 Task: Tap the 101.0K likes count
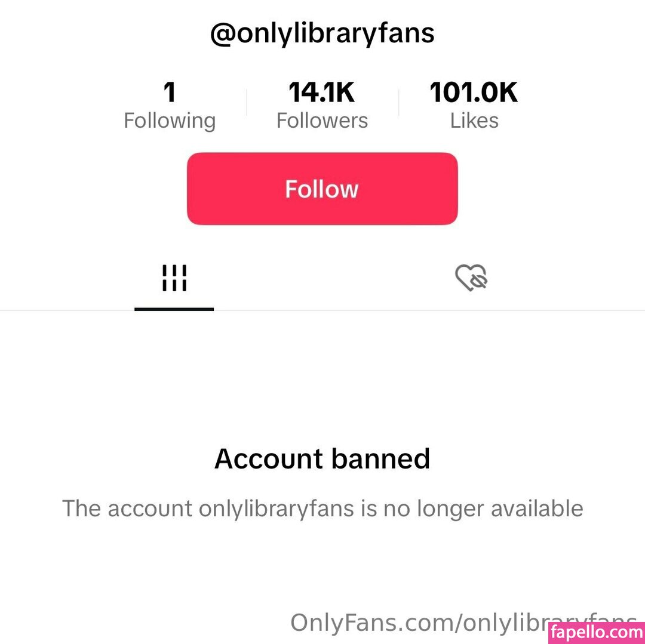[x=474, y=93]
